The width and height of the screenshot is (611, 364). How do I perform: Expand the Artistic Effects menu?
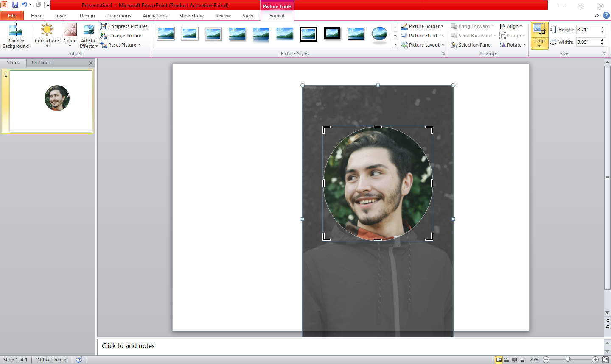click(88, 36)
